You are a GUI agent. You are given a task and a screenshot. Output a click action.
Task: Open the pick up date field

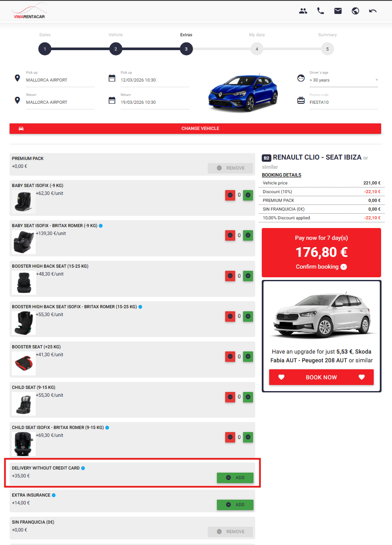coord(155,80)
